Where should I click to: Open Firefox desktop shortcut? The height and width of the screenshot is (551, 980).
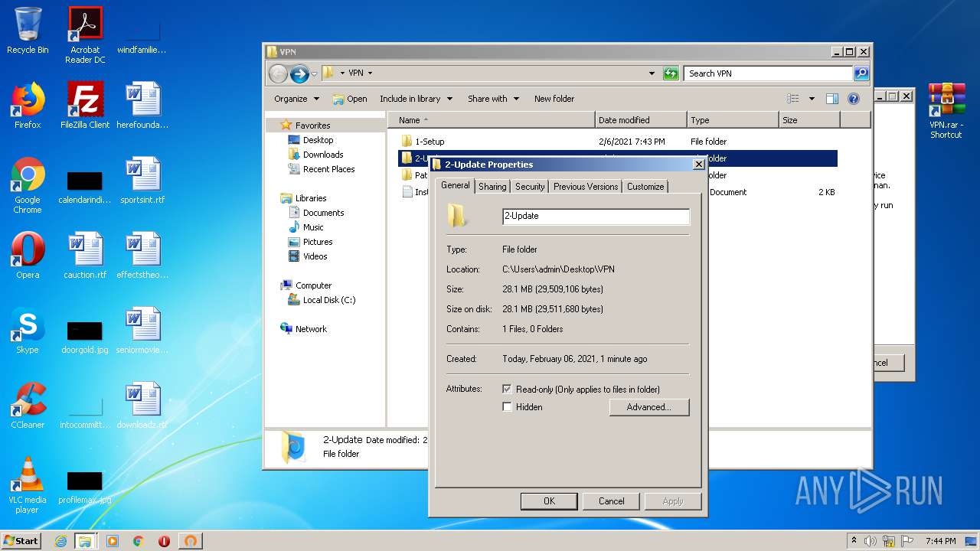(28, 106)
